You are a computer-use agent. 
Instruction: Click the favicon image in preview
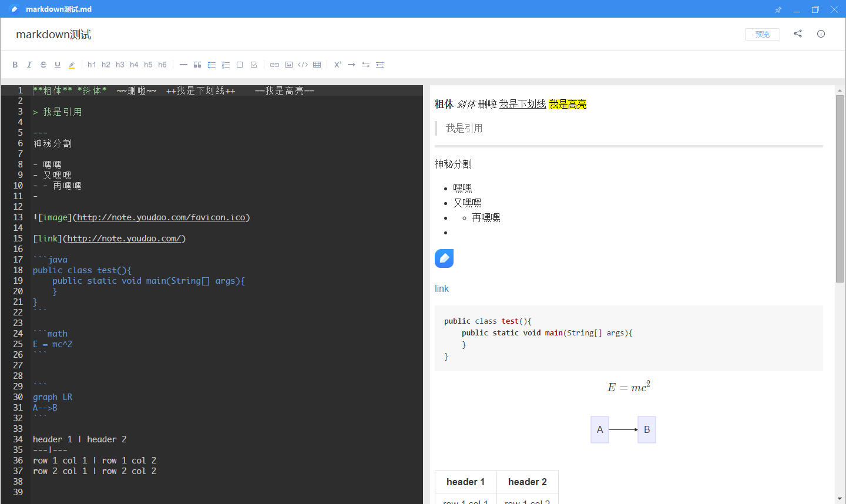(444, 258)
